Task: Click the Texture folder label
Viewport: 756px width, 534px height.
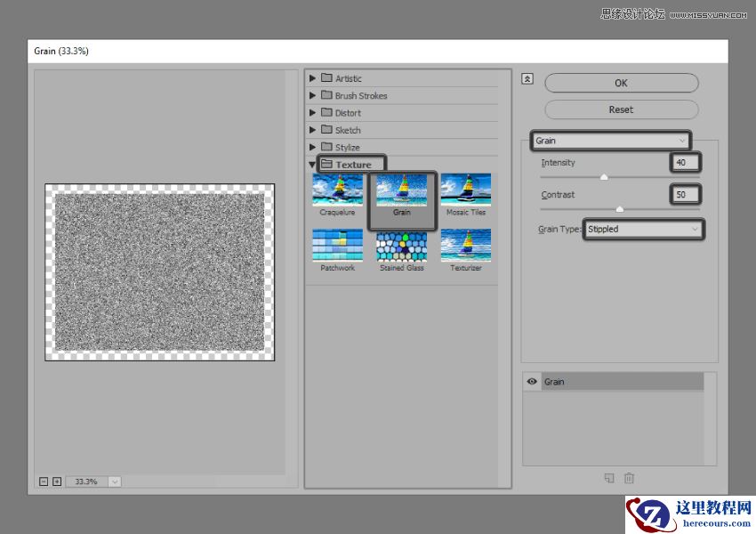Action: point(353,165)
